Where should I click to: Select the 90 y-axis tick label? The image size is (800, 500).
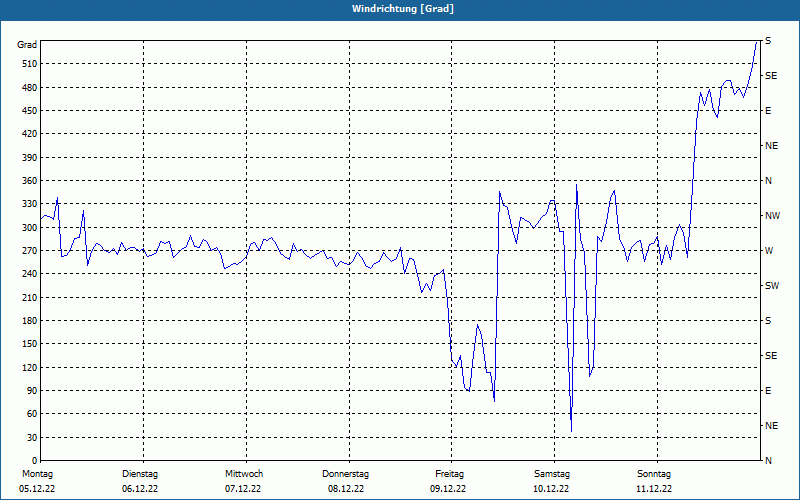32,390
